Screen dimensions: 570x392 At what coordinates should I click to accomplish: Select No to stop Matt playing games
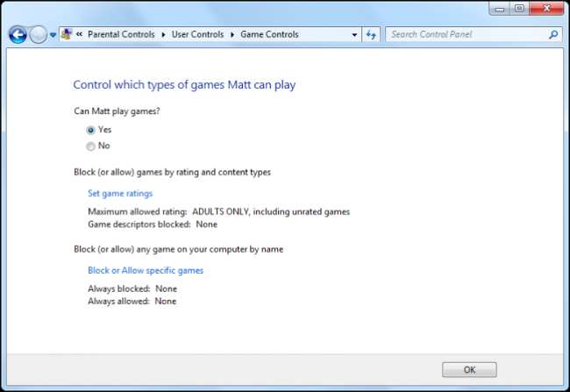click(x=90, y=146)
